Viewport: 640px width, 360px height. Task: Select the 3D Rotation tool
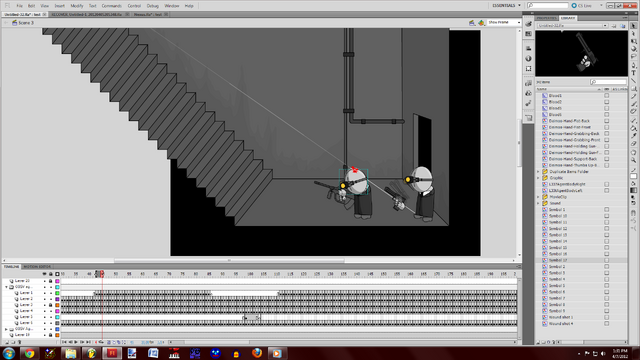(x=633, y=49)
